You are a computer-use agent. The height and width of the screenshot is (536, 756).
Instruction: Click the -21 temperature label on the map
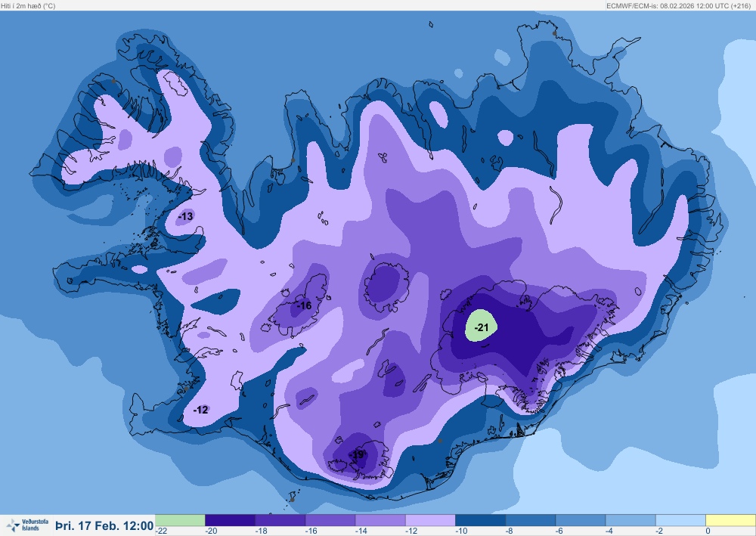tap(481, 328)
